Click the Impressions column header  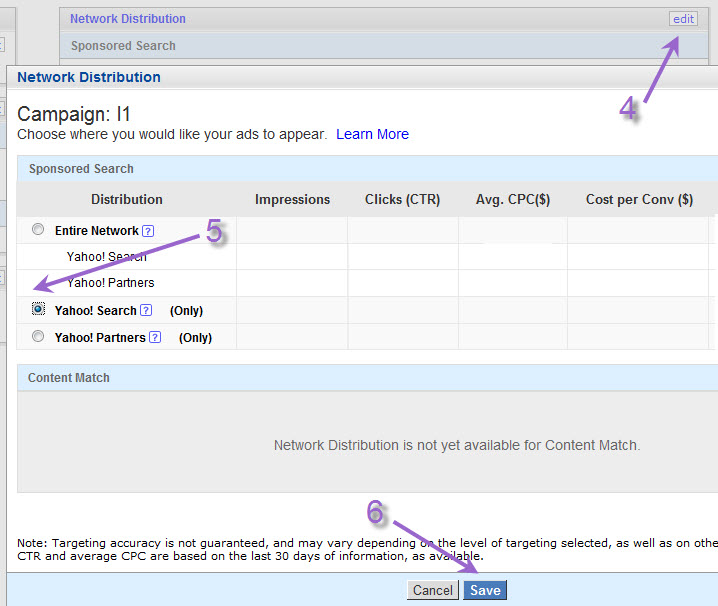coord(292,199)
